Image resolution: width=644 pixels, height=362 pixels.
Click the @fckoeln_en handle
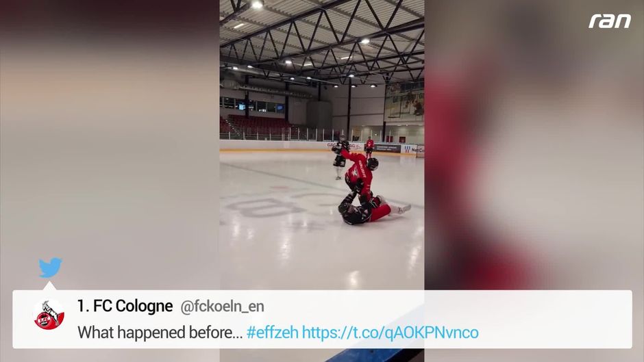[222, 307]
